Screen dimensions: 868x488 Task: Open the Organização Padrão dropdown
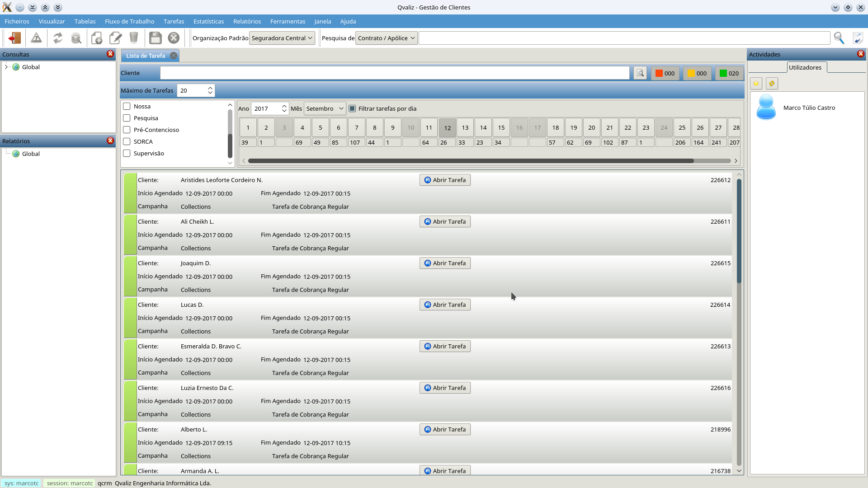(x=282, y=38)
